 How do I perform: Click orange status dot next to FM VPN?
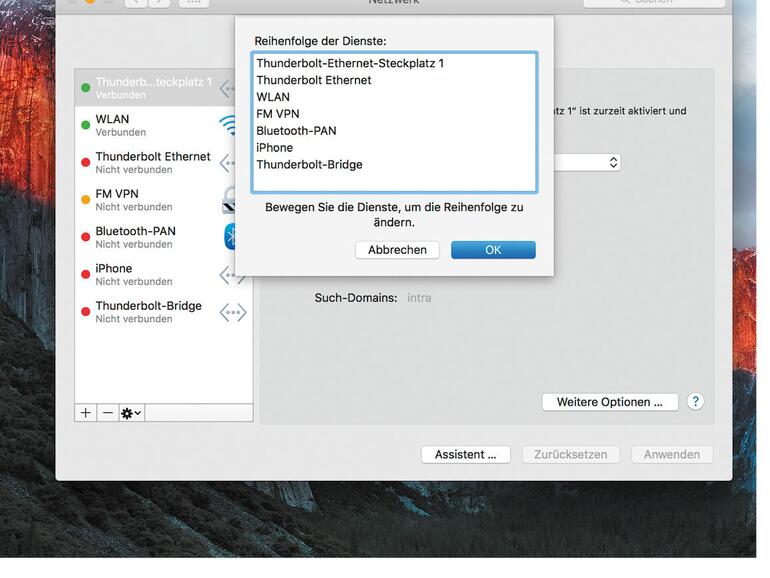click(85, 200)
